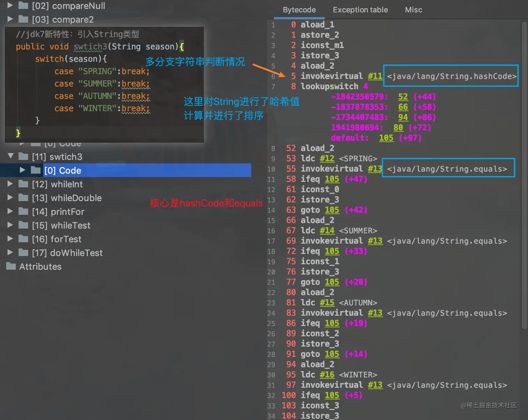This screenshot has width=528, height=420.
Task: Click the 'lookupswitch' instruction text
Action: click(330, 87)
